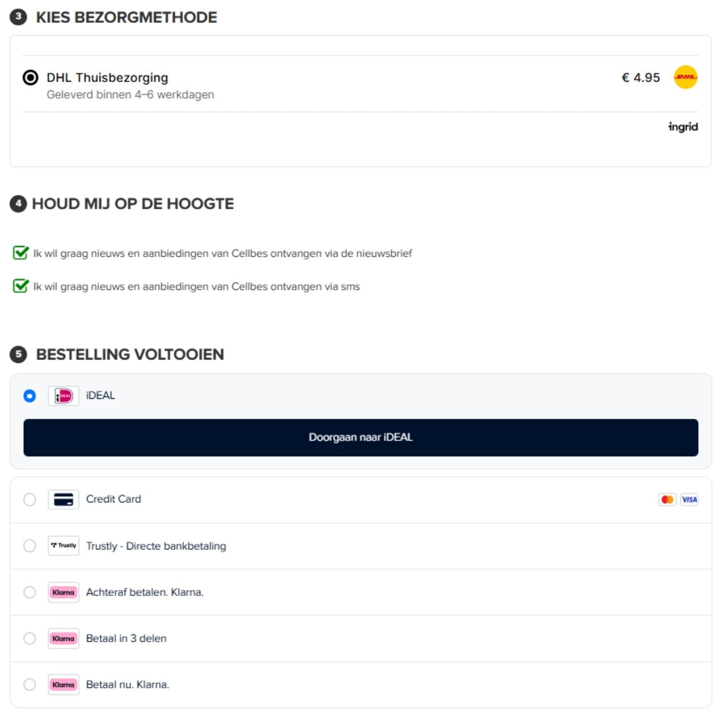Choose Trustly Directe bankbetaling radio option

(x=30, y=546)
